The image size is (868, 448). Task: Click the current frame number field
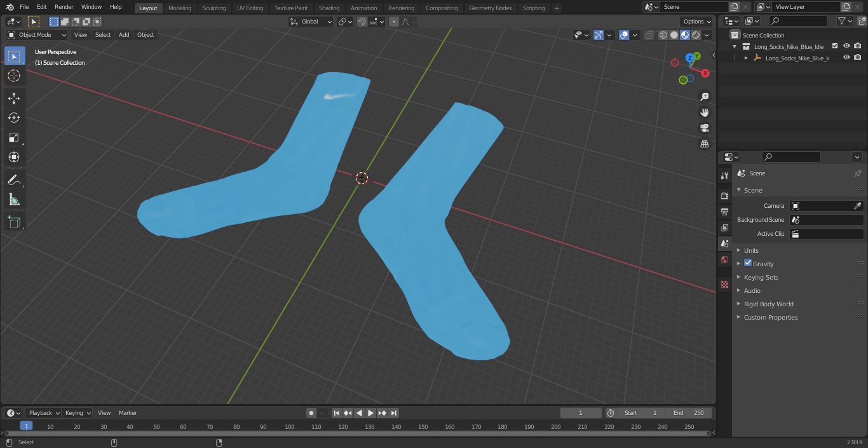click(x=581, y=413)
